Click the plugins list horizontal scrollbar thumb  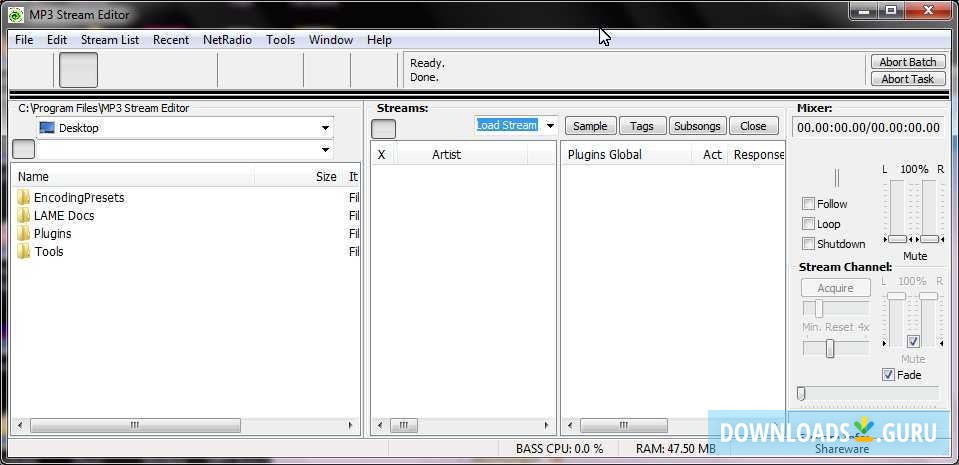624,425
